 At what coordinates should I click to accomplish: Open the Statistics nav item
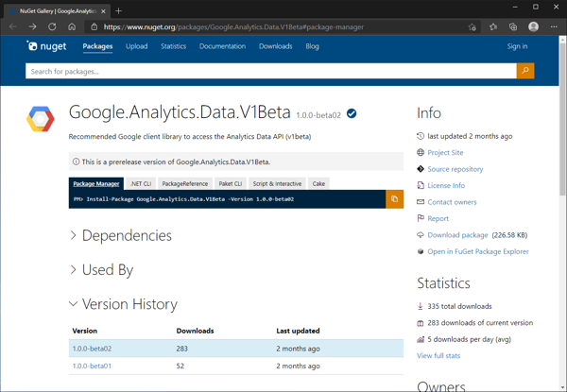174,46
